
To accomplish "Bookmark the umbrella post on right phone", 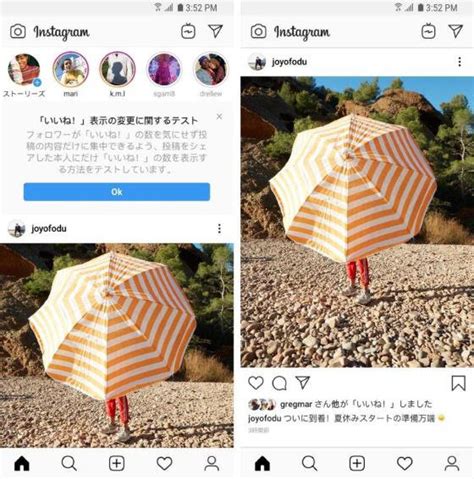I will click(458, 383).
